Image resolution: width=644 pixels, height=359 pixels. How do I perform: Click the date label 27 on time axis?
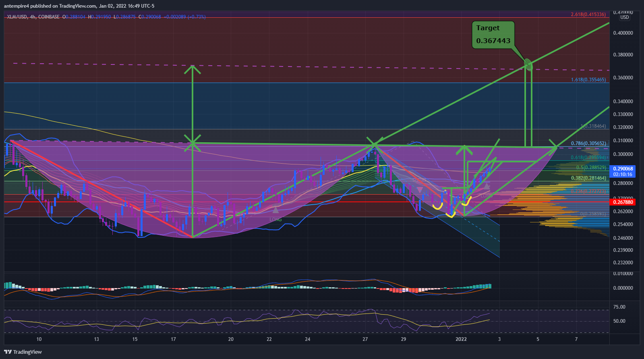[365, 339]
